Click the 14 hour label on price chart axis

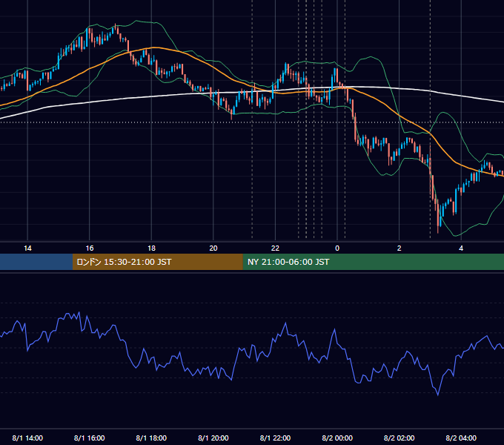point(27,248)
